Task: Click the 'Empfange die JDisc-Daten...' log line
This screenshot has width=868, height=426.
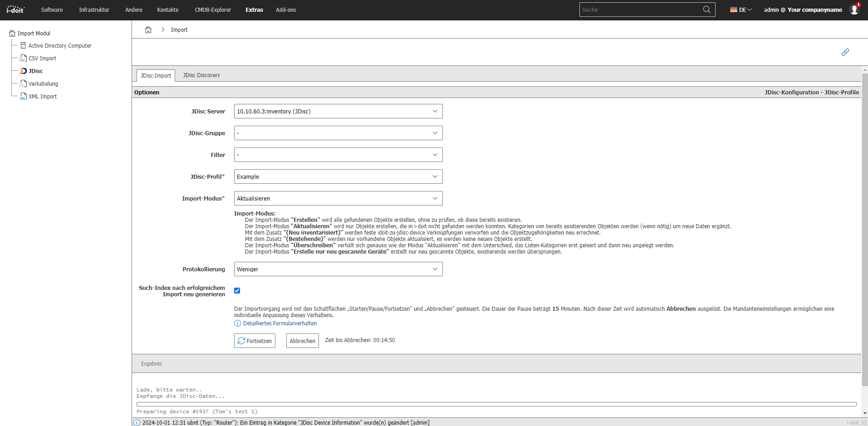Action: (x=181, y=396)
